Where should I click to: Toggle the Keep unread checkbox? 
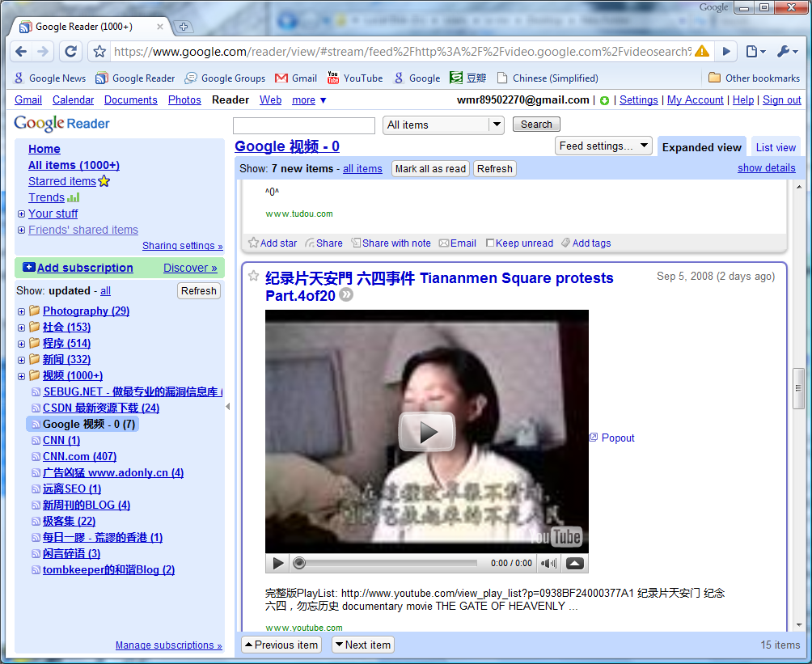[x=489, y=243]
